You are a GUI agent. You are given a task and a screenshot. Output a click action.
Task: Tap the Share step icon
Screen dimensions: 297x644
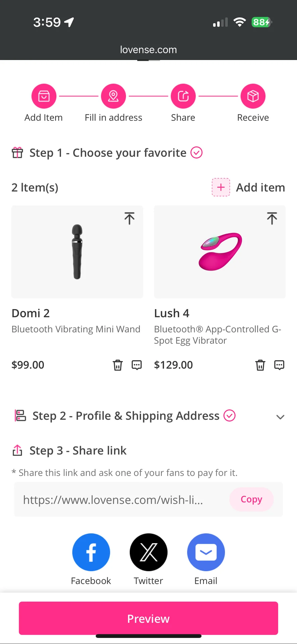point(183,96)
